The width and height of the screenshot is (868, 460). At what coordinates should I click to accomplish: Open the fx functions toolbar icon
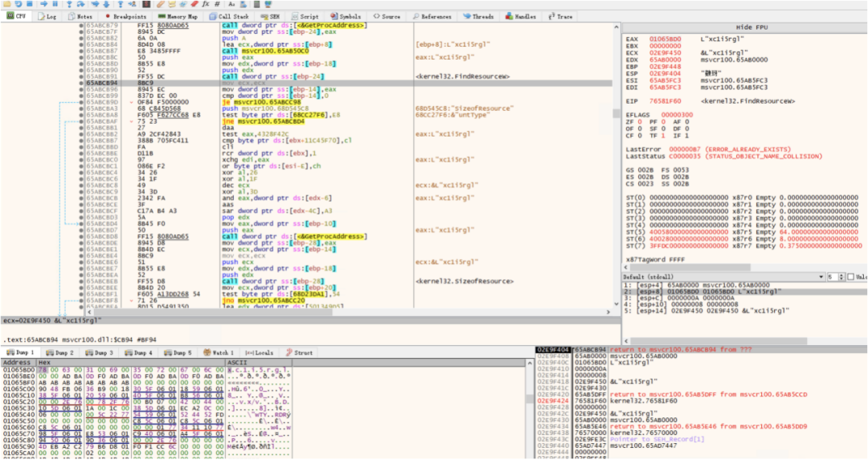[x=205, y=4]
